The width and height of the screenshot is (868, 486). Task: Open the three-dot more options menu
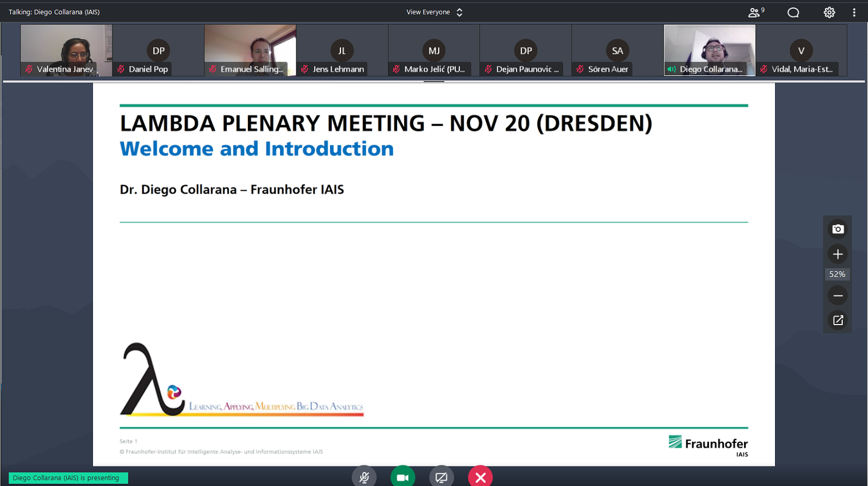click(x=854, y=13)
